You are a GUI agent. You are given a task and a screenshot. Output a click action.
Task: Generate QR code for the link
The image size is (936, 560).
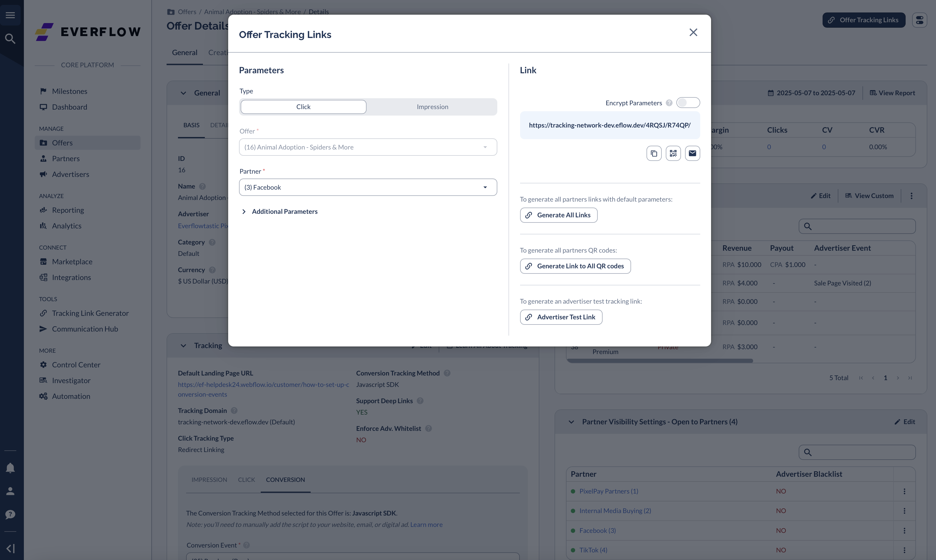(x=673, y=153)
